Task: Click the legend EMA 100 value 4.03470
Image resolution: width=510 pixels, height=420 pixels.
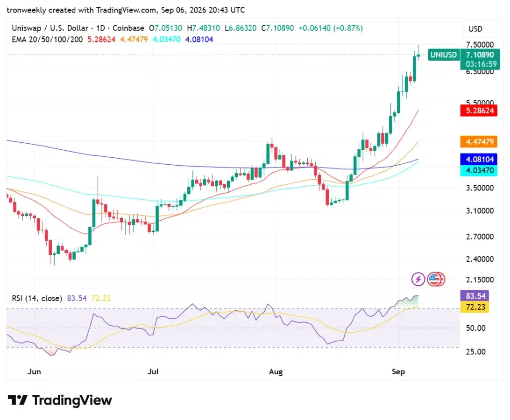Action: click(167, 40)
